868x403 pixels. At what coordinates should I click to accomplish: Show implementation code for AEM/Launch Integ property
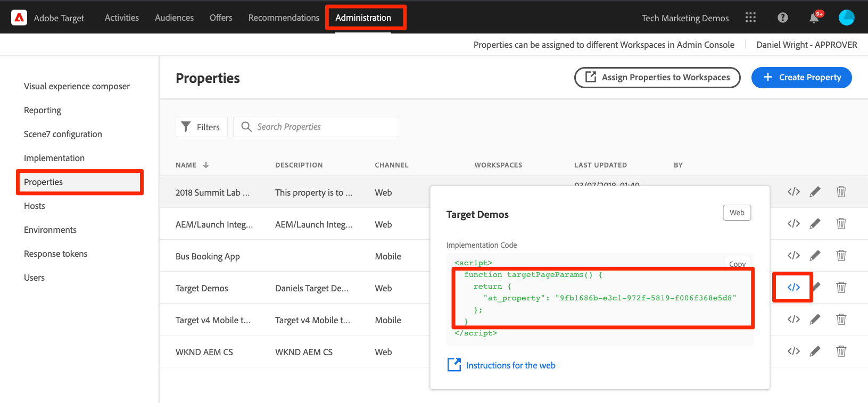[x=793, y=223]
